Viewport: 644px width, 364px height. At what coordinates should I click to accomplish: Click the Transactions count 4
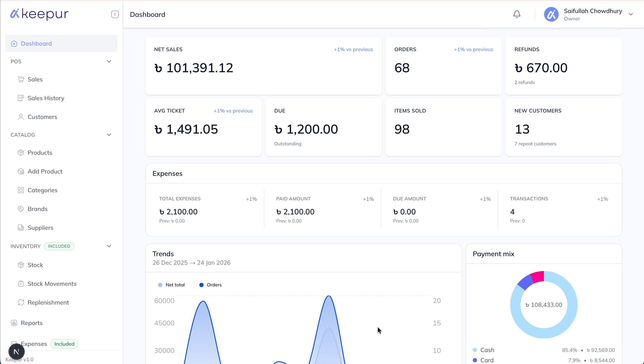point(512,212)
